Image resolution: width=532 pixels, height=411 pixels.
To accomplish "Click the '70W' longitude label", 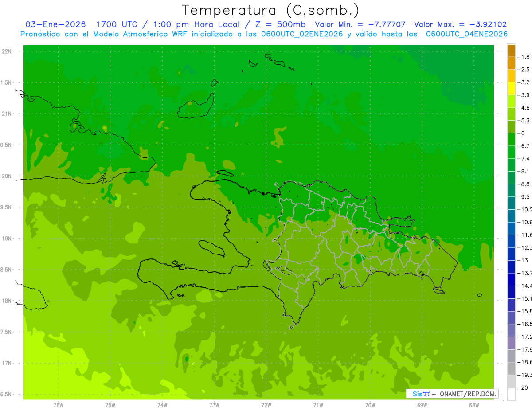I will (x=370, y=405).
